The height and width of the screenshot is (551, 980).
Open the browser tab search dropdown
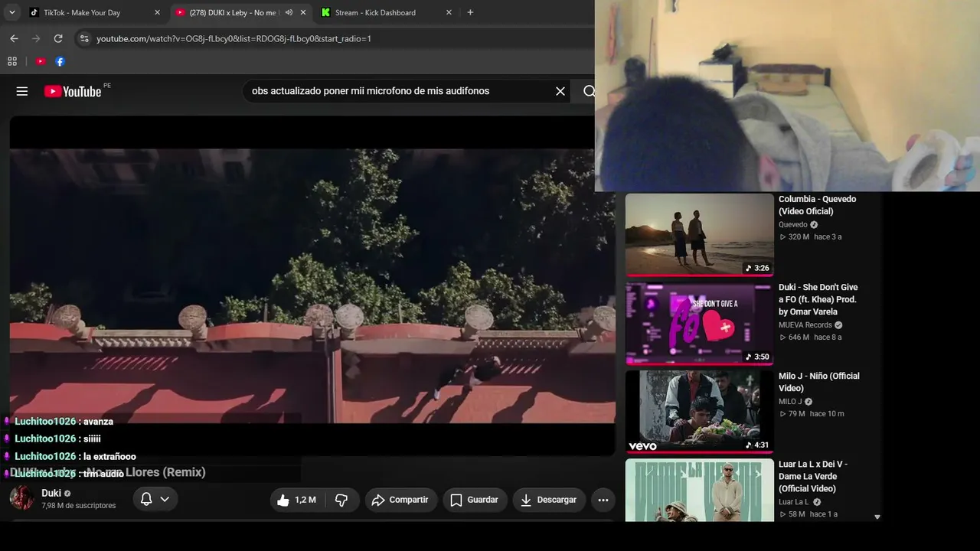point(12,12)
